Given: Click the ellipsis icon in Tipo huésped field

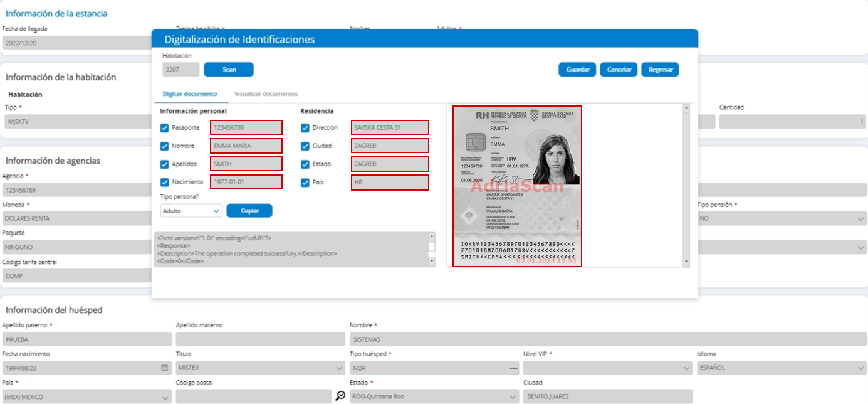Looking at the screenshot, I should 513,368.
